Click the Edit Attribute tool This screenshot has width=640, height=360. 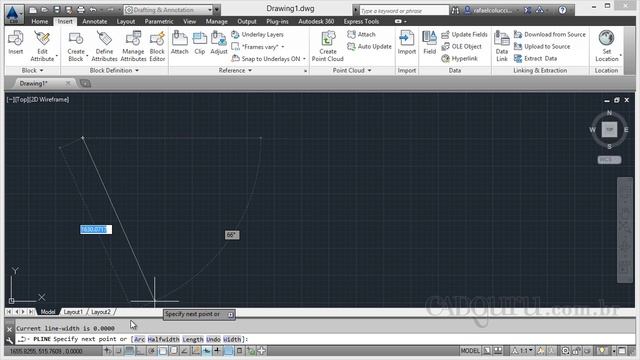[42, 46]
